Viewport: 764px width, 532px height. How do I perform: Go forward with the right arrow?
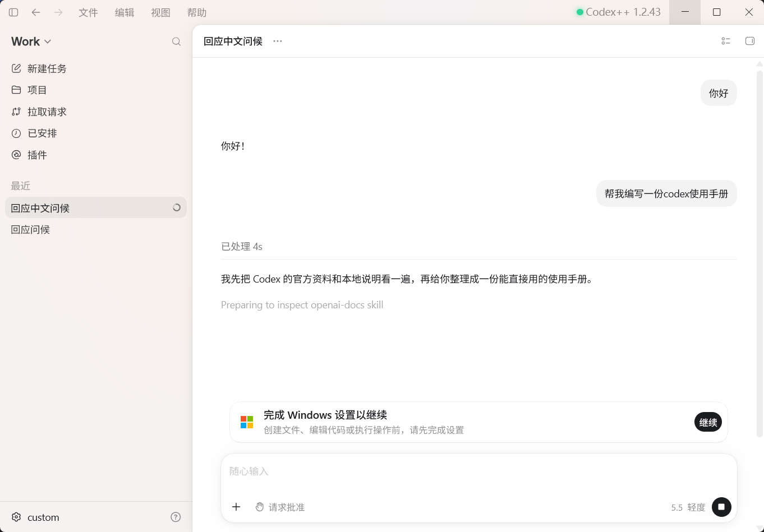[x=58, y=12]
